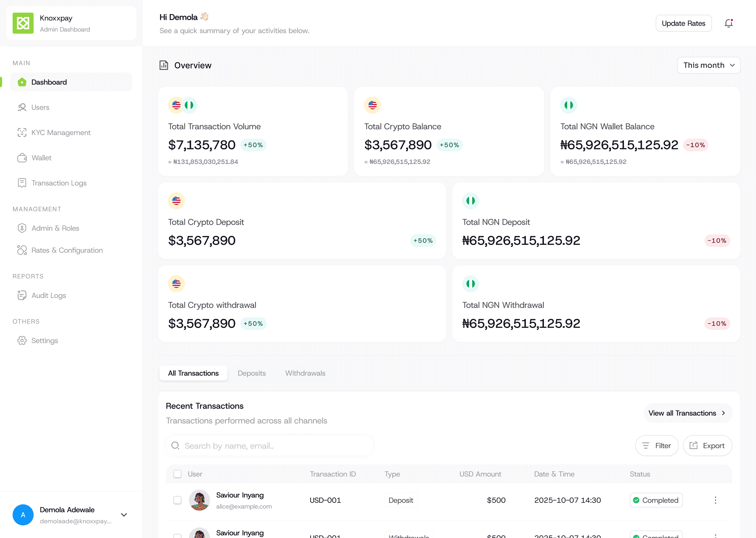756x538 pixels.
Task: Click the Transaction Logs receipt icon
Action: pyautogui.click(x=22, y=183)
